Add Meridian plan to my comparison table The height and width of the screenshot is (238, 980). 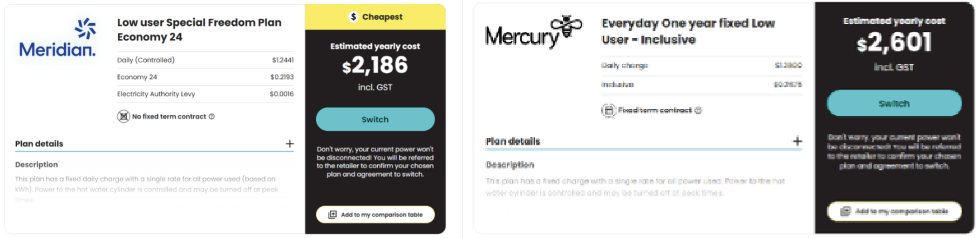[375, 215]
